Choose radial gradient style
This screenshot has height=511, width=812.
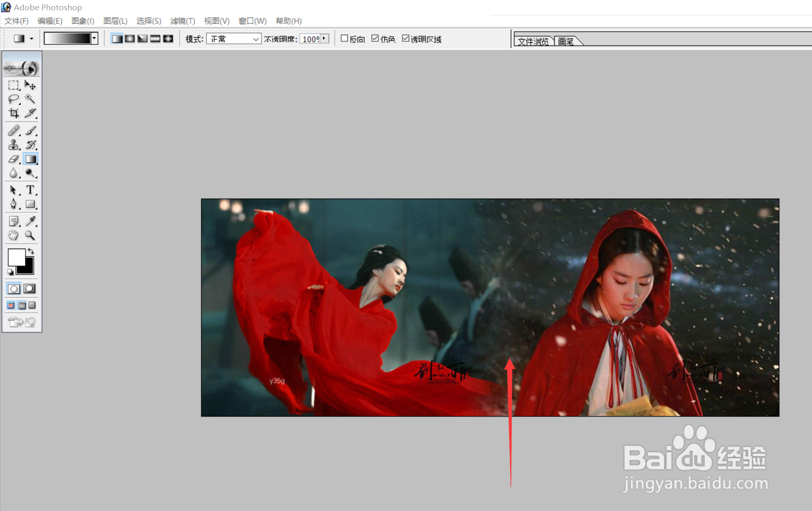(x=130, y=39)
